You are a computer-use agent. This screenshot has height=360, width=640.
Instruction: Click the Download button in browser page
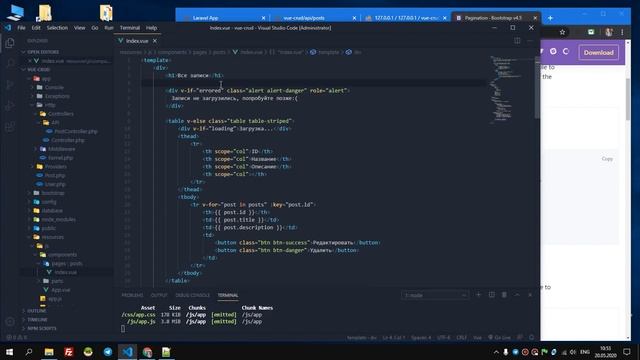pos(598,52)
